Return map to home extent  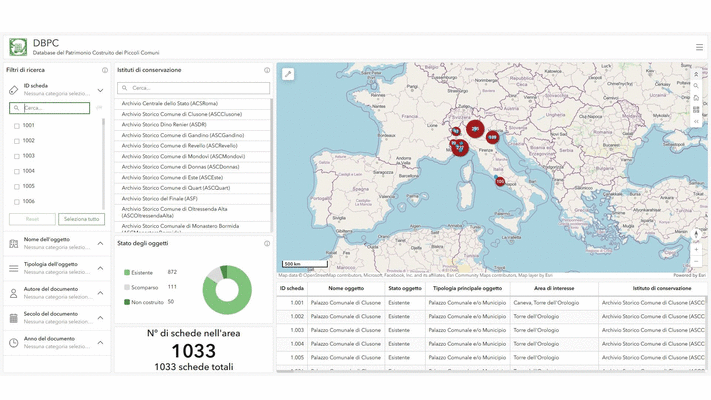pyautogui.click(x=696, y=98)
